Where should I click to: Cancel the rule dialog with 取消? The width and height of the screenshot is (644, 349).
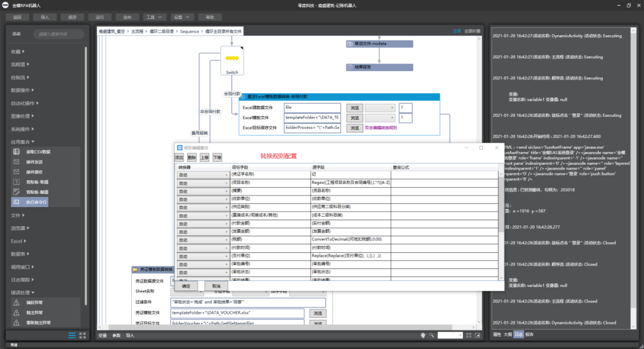216,286
